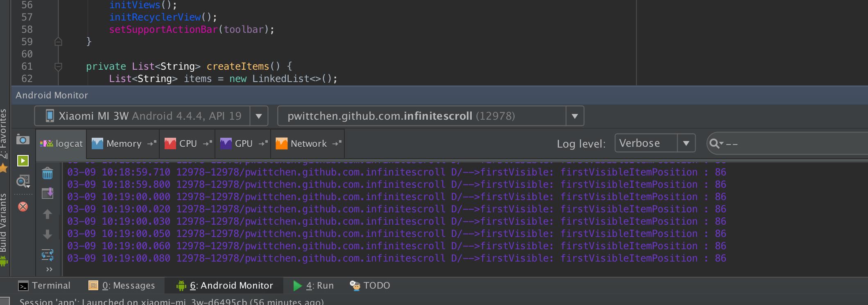Screen dimensions: 868x305
Task: Click the log entry at 10:19:00.020
Action: coord(397,209)
